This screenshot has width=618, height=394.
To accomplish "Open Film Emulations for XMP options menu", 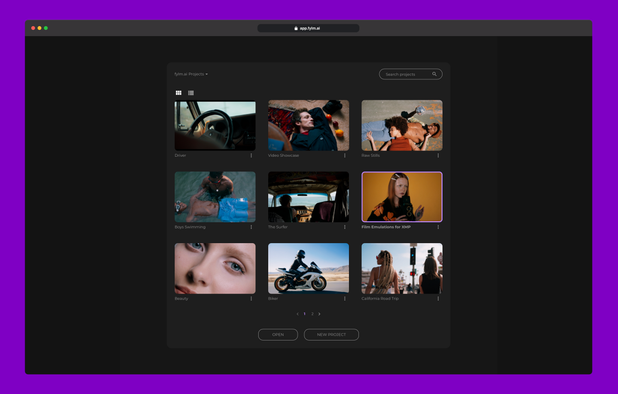I will pyautogui.click(x=438, y=227).
